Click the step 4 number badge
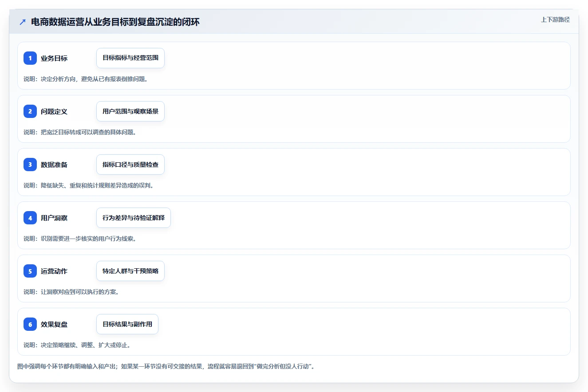 coord(30,218)
